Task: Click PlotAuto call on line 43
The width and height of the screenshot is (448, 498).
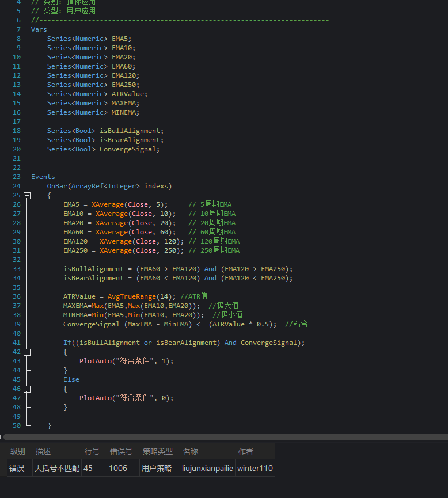Action: (x=96, y=361)
